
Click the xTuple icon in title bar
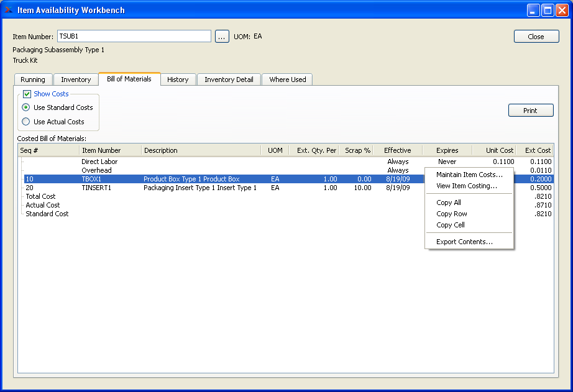[x=9, y=10]
